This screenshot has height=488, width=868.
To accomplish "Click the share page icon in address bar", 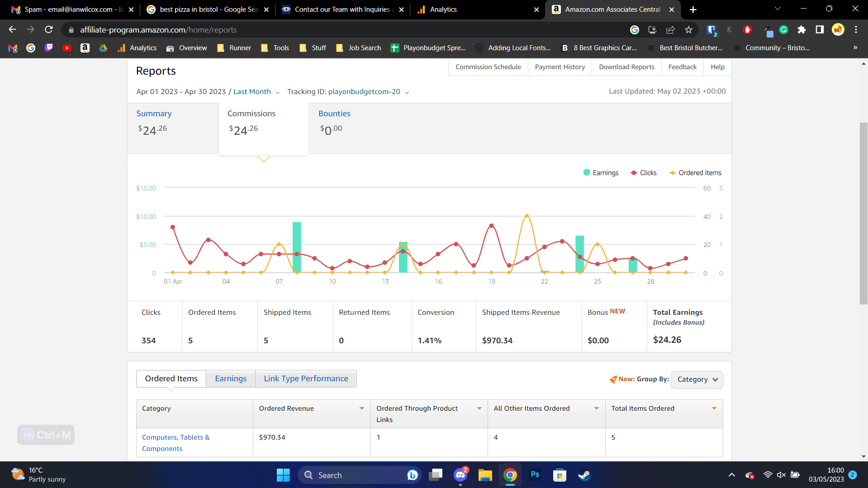I will pyautogui.click(x=670, y=30).
